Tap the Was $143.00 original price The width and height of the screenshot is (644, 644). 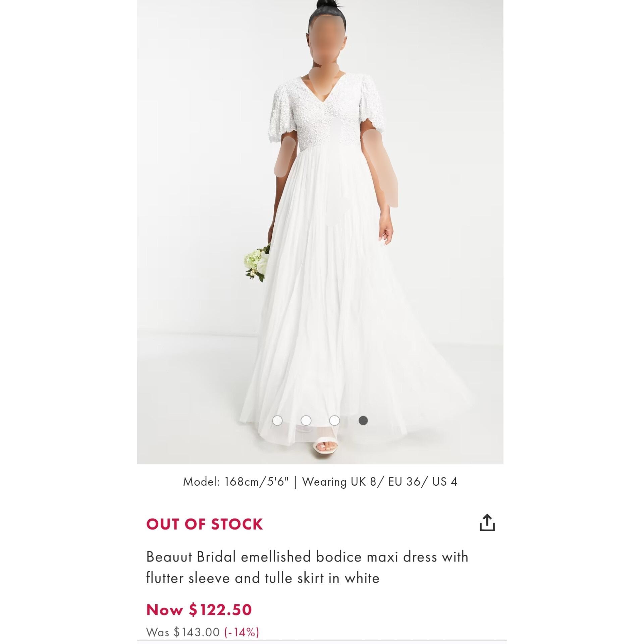(x=183, y=632)
